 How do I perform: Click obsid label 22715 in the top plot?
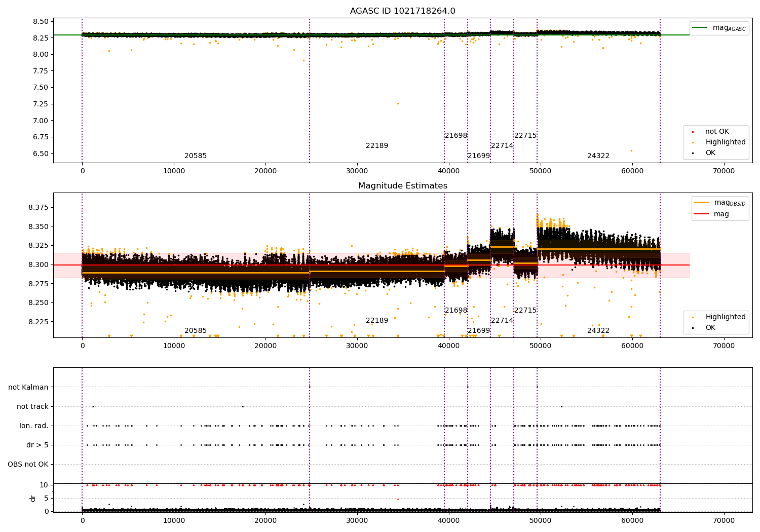pos(525,136)
